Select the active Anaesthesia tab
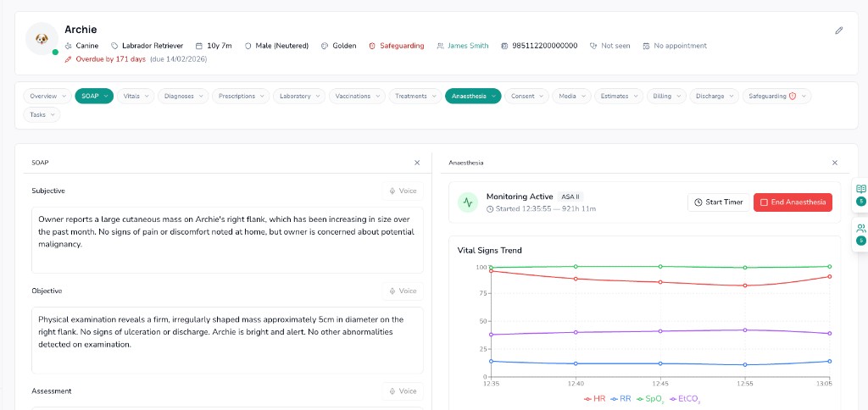 pos(473,97)
